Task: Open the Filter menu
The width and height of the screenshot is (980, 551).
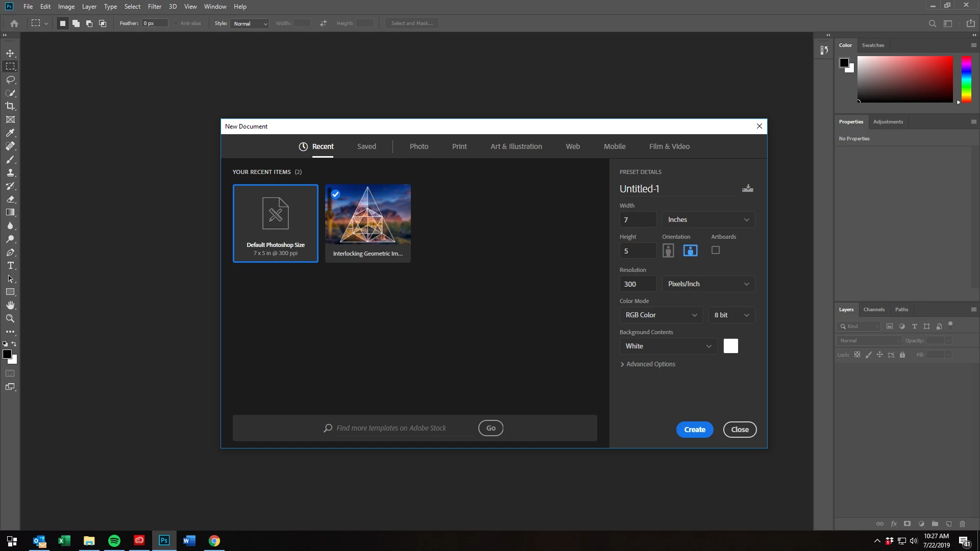Action: [154, 7]
